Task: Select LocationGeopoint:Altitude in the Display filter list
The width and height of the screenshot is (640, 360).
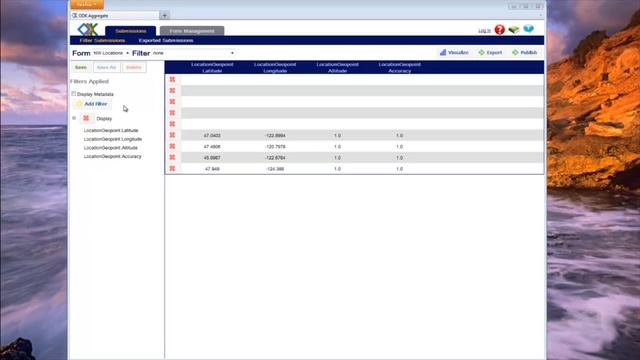Action: pos(111,148)
